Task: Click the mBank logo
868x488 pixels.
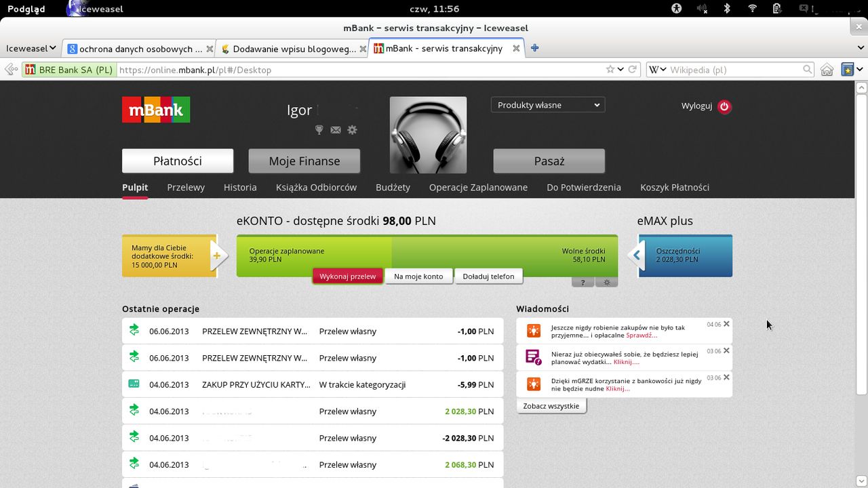Action: [156, 110]
